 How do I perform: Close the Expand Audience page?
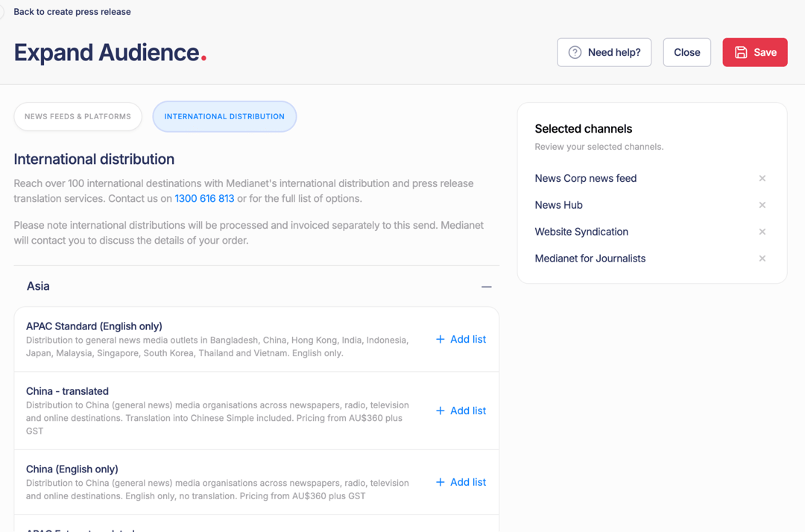coord(687,52)
